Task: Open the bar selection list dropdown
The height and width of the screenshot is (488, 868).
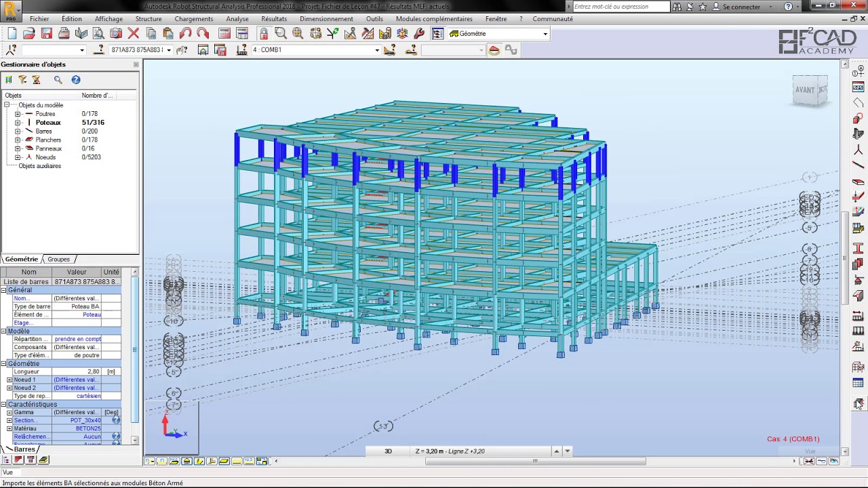Action: coord(168,50)
